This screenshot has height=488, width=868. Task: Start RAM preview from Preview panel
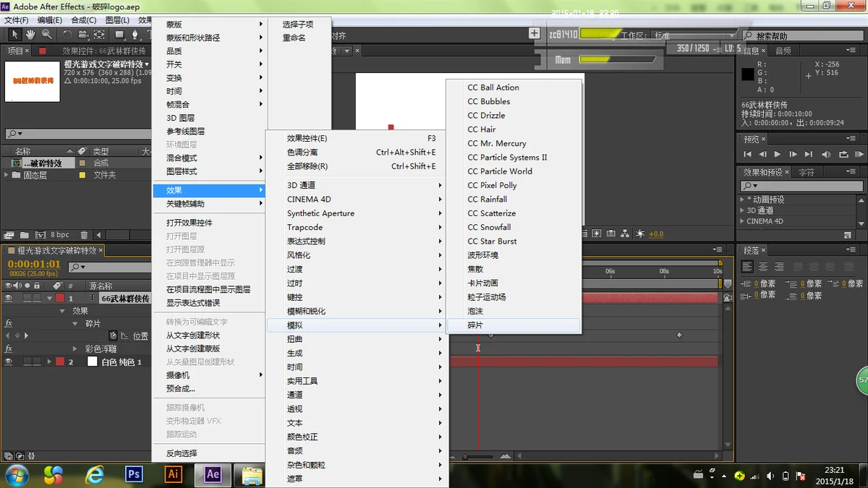[x=859, y=154]
